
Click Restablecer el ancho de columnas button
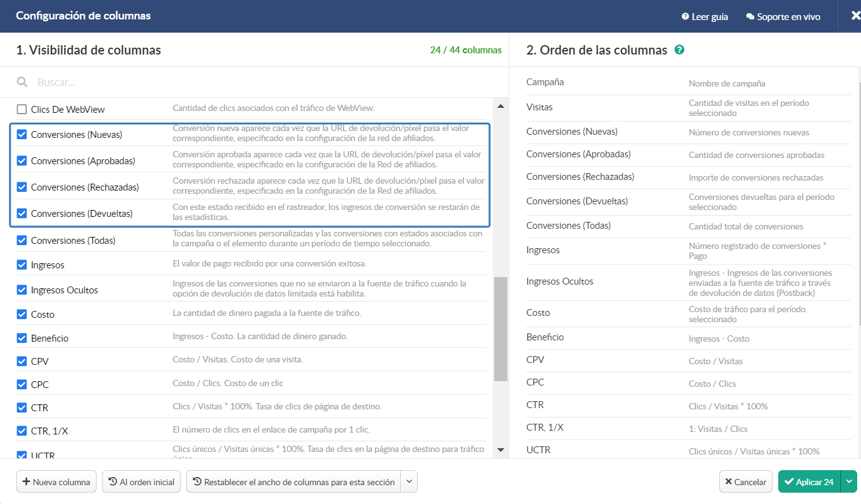pos(293,482)
